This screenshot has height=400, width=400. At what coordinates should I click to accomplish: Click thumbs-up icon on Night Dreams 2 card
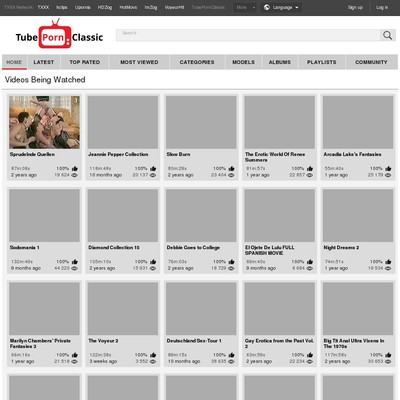pyautogui.click(x=388, y=262)
